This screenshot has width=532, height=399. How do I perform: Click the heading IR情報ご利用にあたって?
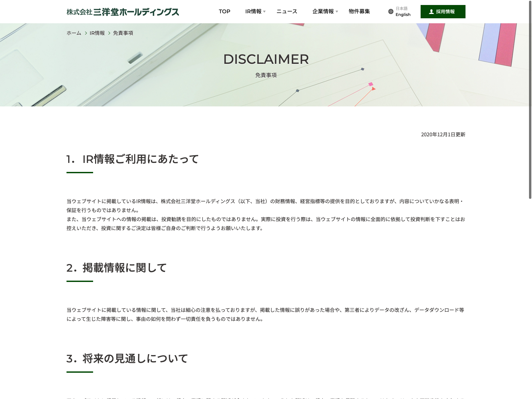click(x=132, y=159)
